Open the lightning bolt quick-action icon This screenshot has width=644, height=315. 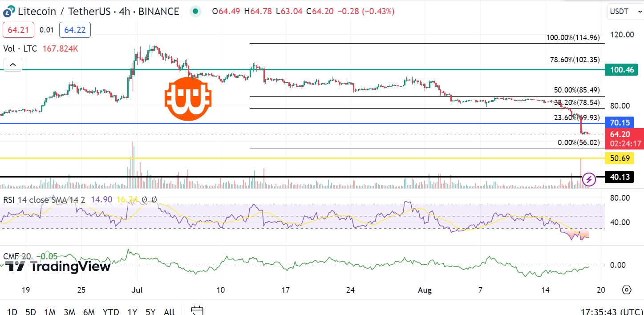(589, 179)
